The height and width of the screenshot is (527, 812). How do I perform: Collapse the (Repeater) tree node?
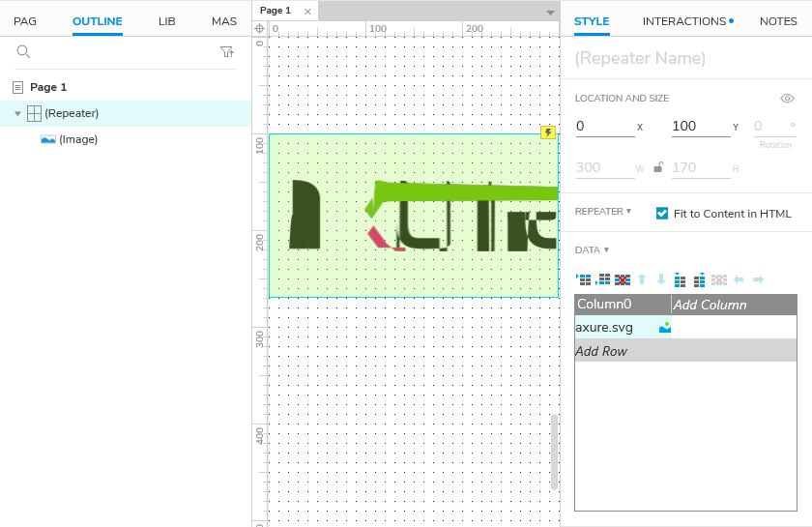[17, 113]
